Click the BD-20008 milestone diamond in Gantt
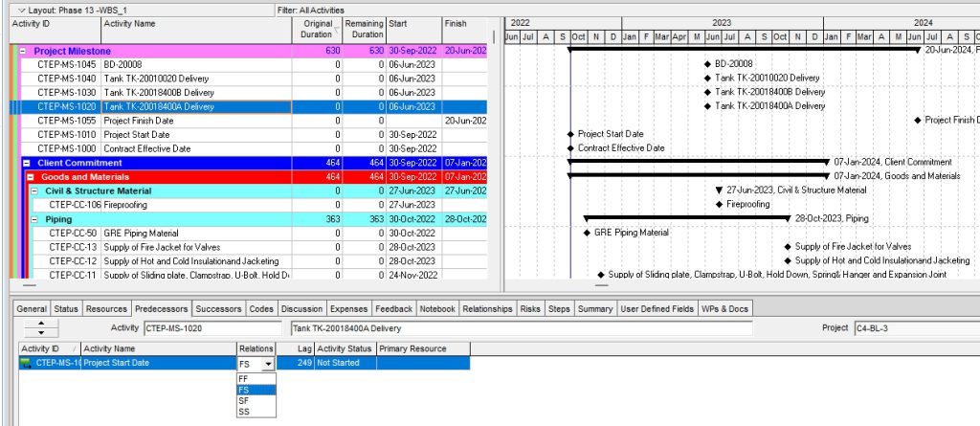 tap(707, 64)
